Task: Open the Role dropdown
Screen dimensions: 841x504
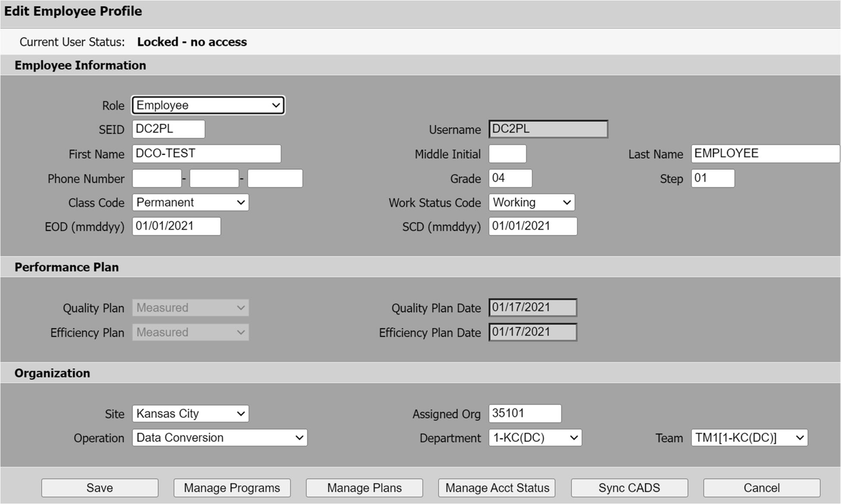Action: 208,105
